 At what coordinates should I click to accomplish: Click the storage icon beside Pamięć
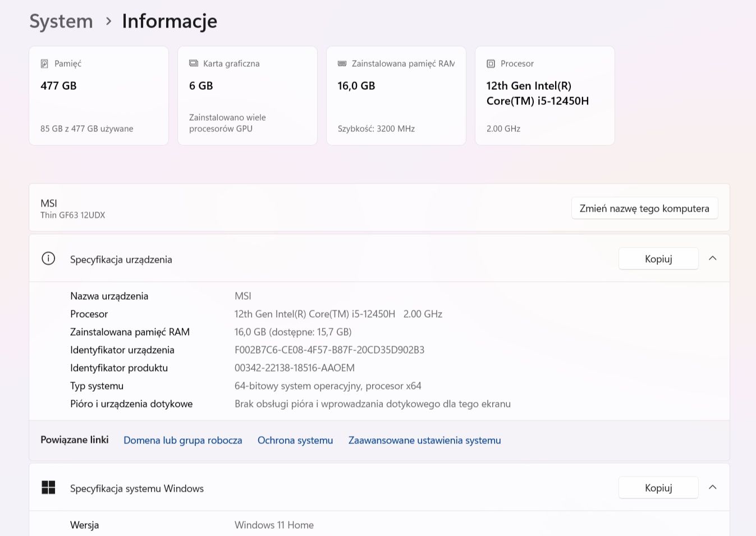pyautogui.click(x=44, y=64)
